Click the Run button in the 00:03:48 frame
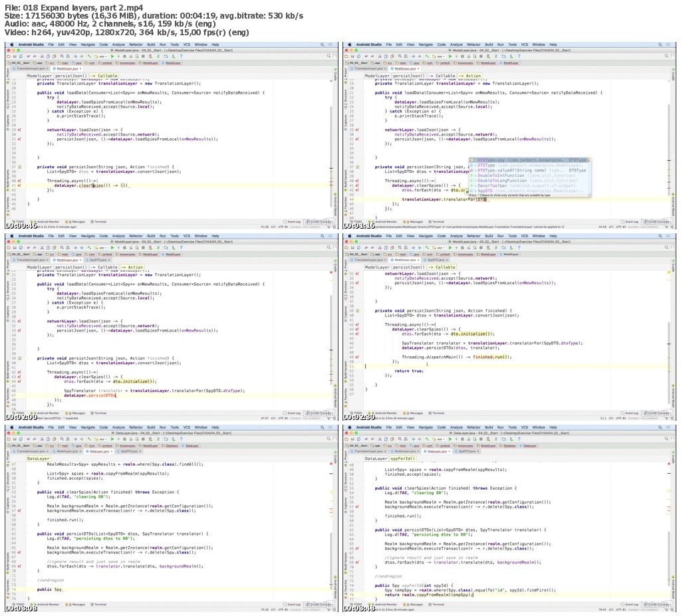 click(450, 439)
